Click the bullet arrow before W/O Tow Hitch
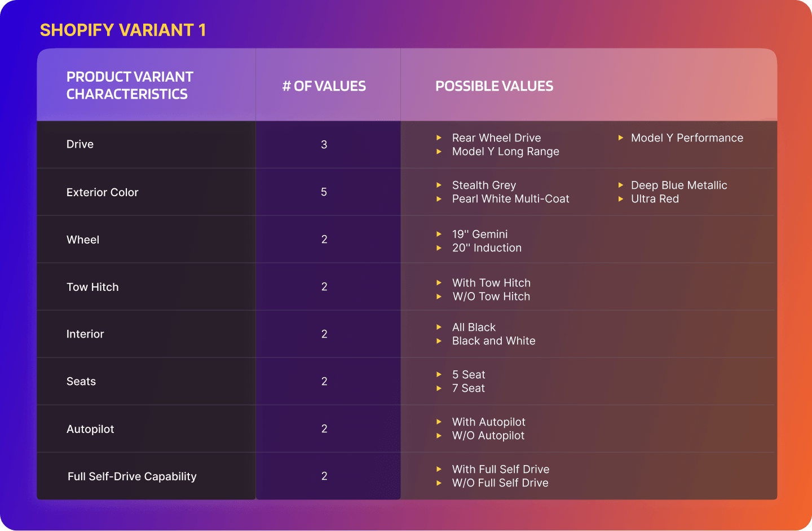This screenshot has width=812, height=531. tap(439, 297)
